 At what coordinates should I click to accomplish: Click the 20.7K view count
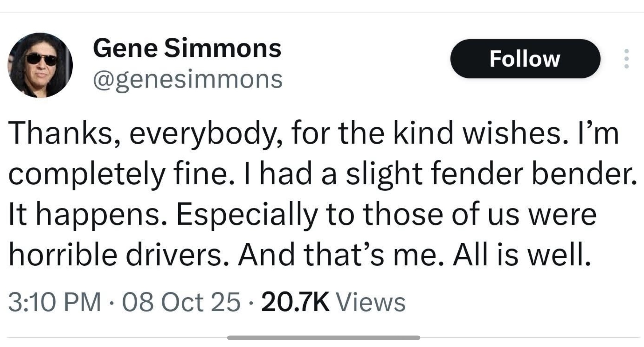295,302
